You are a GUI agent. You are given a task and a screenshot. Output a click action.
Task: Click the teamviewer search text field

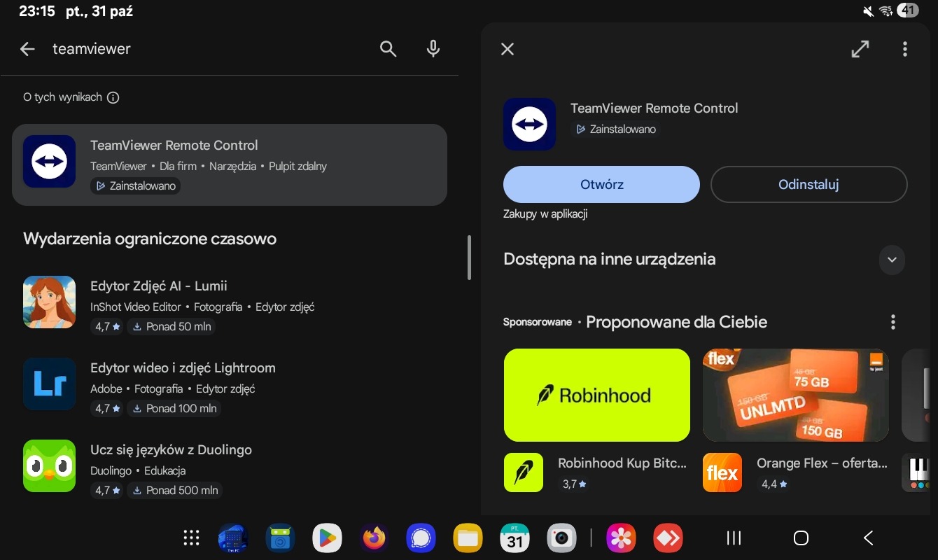pyautogui.click(x=210, y=49)
